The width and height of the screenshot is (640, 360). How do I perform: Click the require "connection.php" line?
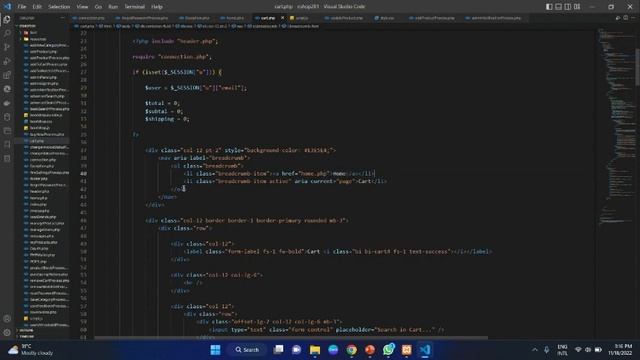pyautogui.click(x=172, y=57)
